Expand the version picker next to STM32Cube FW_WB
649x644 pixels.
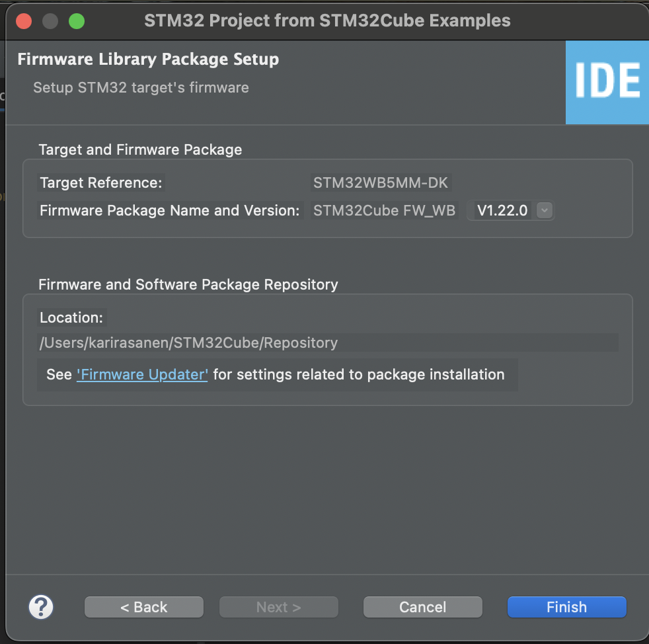pos(543,210)
